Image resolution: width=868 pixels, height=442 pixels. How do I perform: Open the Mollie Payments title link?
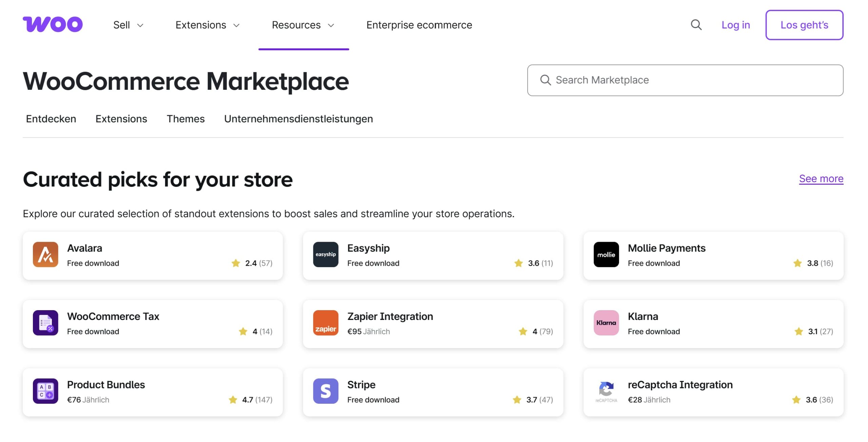pyautogui.click(x=667, y=248)
